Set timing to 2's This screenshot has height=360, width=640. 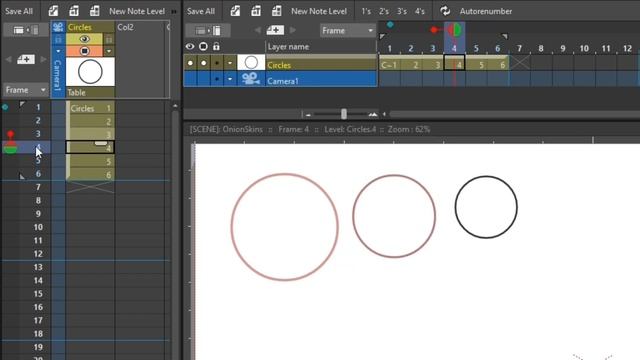(x=384, y=11)
